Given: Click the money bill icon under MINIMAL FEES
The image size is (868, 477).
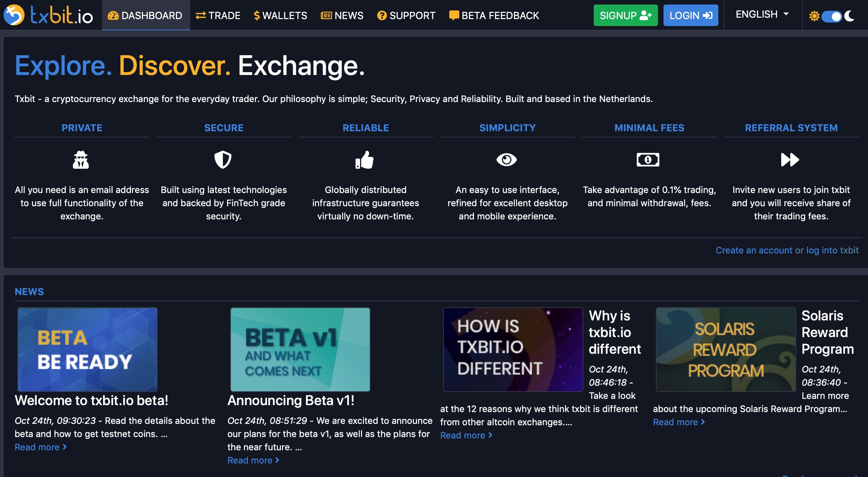Looking at the screenshot, I should pos(648,160).
